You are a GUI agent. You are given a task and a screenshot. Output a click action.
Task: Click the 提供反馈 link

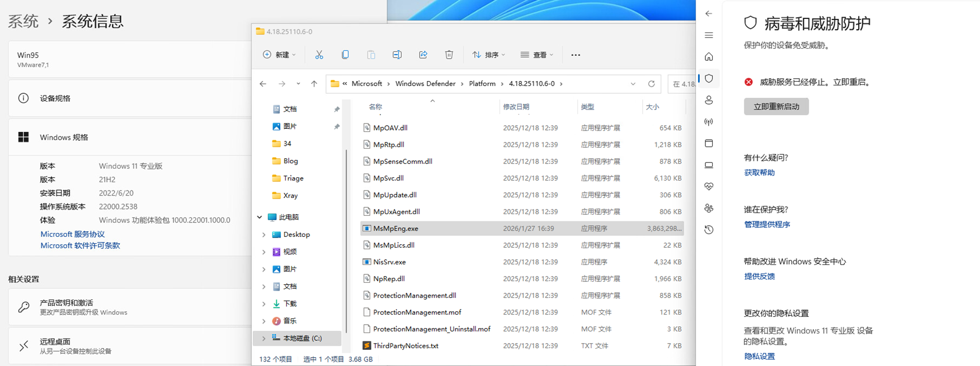(759, 277)
